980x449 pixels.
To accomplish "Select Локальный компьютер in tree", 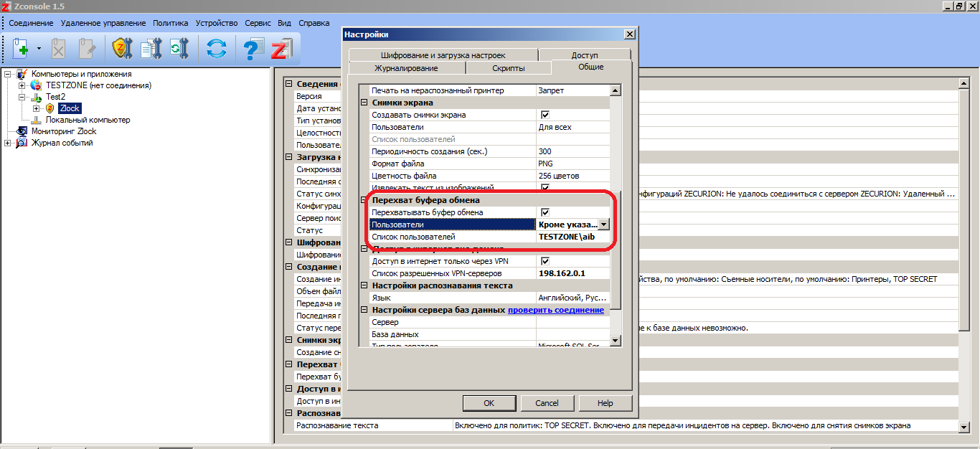I will (x=88, y=120).
